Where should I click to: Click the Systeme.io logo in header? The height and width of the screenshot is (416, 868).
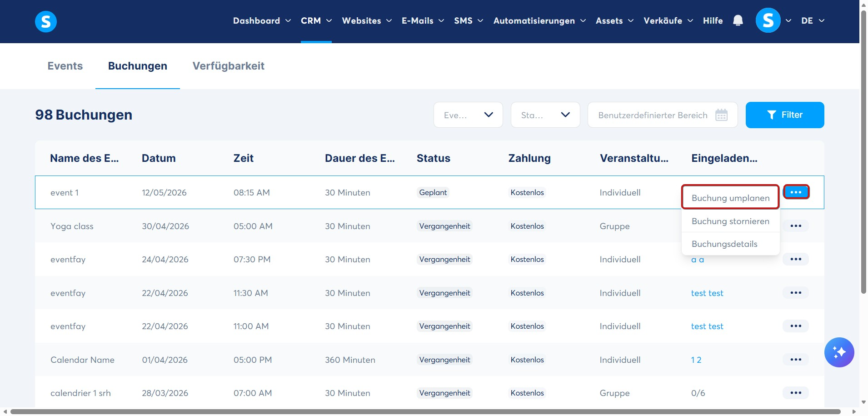[46, 21]
